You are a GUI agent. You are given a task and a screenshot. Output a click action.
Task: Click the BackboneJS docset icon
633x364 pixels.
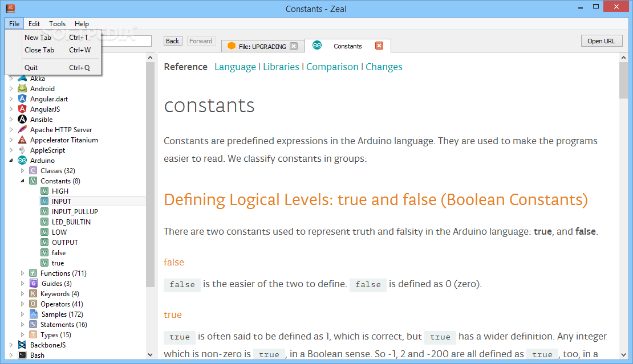coord(22,345)
